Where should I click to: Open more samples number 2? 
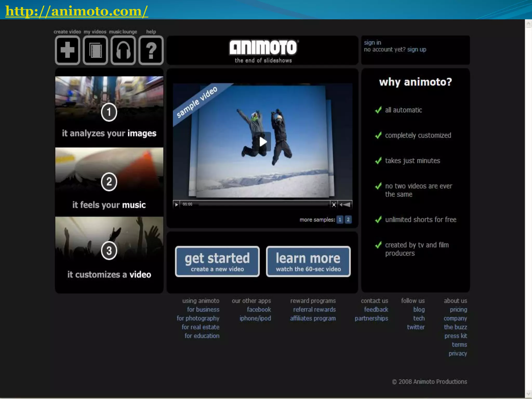348,220
